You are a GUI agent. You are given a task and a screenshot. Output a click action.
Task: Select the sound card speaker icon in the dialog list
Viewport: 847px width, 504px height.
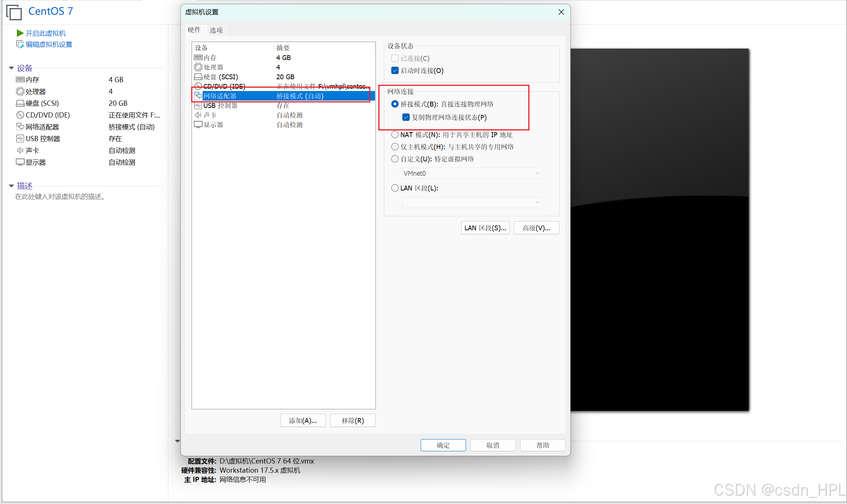click(x=198, y=115)
